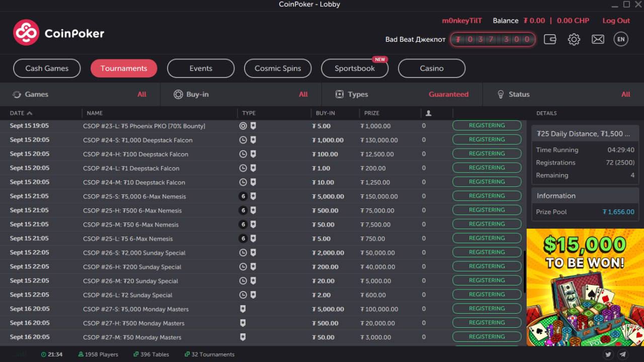
Task: Click the CoinPoker logo
Action: click(58, 33)
